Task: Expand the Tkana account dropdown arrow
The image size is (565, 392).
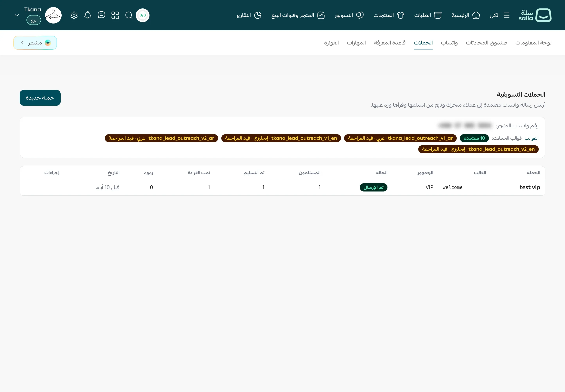Action: click(17, 15)
